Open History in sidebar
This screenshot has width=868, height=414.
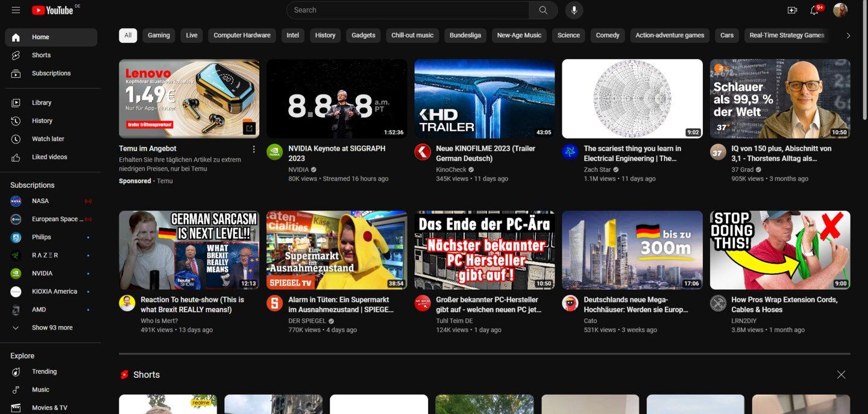(x=51, y=121)
